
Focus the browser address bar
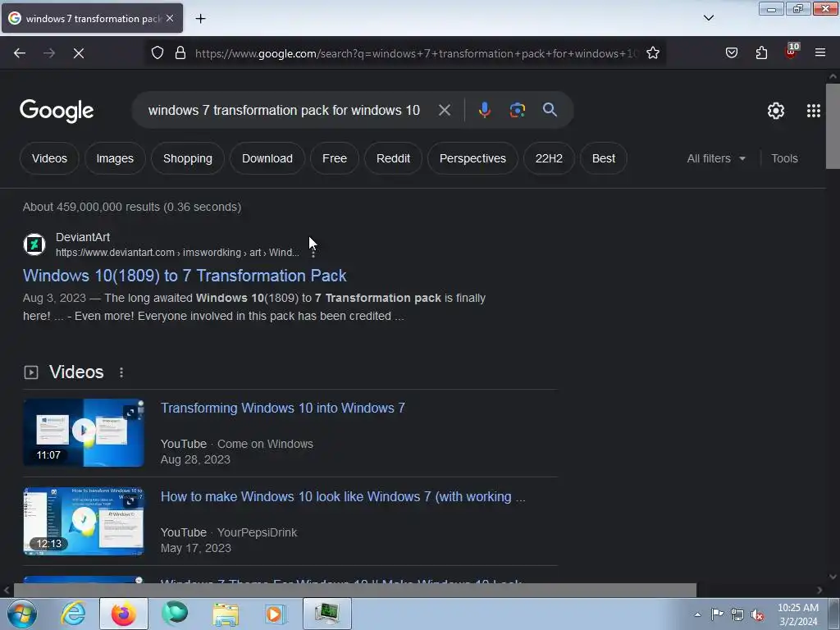coord(417,53)
